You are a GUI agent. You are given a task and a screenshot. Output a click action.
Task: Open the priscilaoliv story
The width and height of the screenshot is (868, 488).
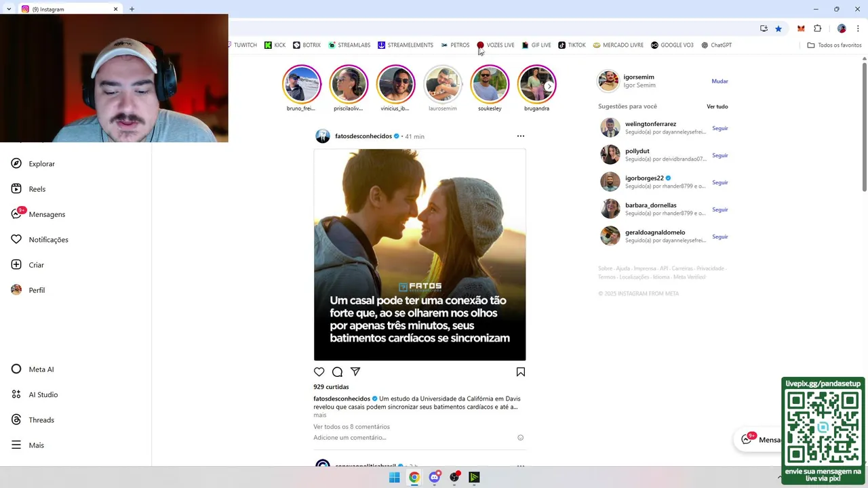click(349, 84)
